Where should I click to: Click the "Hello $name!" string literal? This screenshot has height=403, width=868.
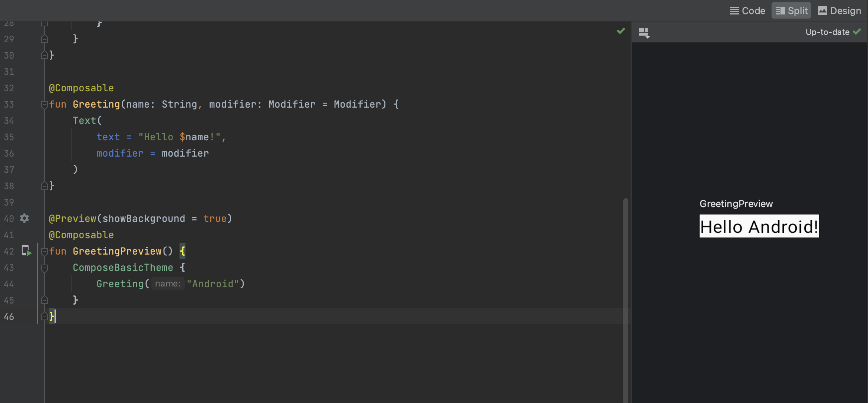180,137
